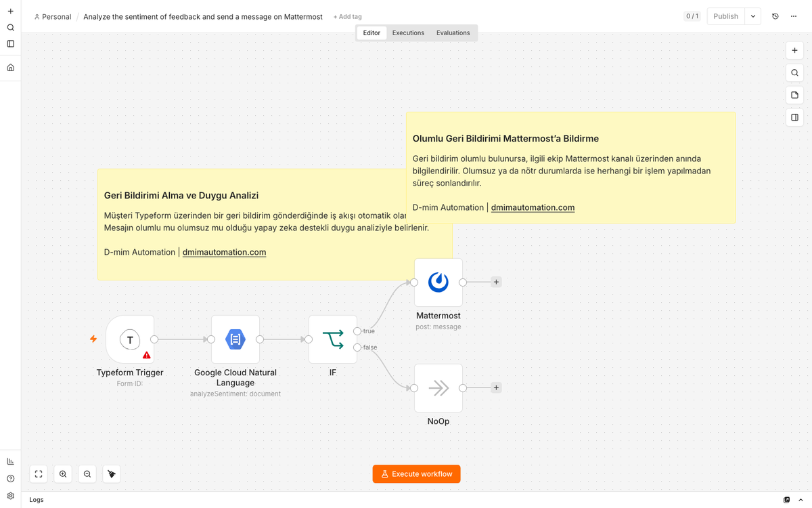
Task: Click Execute workflow button
Action: click(417, 474)
